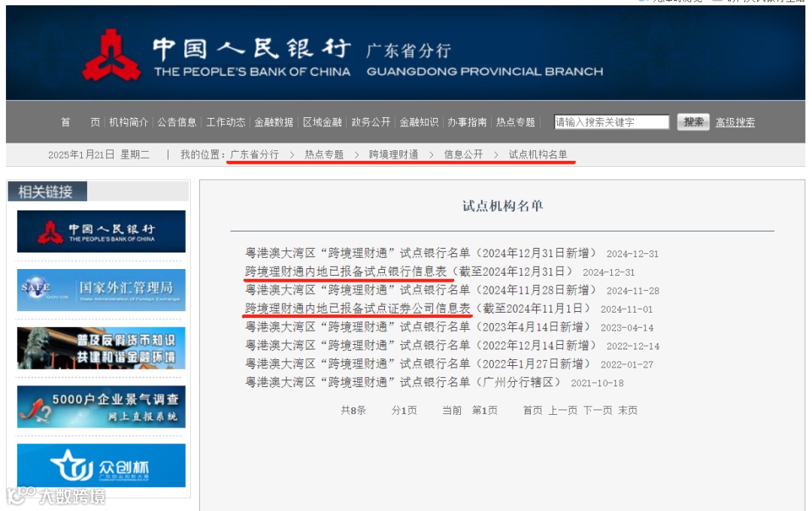
Task: Open 已报备试点证券公司信息表 截至2024年11月1日
Action: pyautogui.click(x=418, y=309)
